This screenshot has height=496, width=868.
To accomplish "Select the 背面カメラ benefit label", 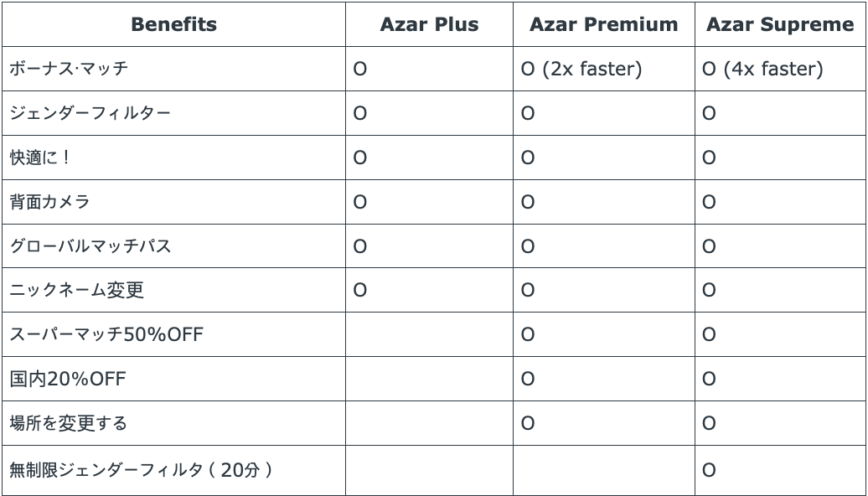I will [49, 202].
